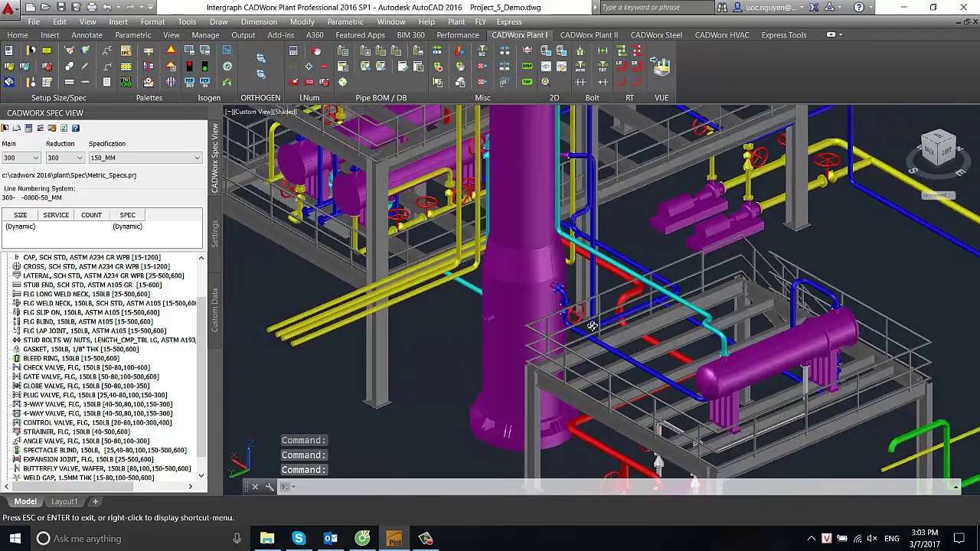Click the COUNT column header
980x551 pixels.
coord(91,215)
